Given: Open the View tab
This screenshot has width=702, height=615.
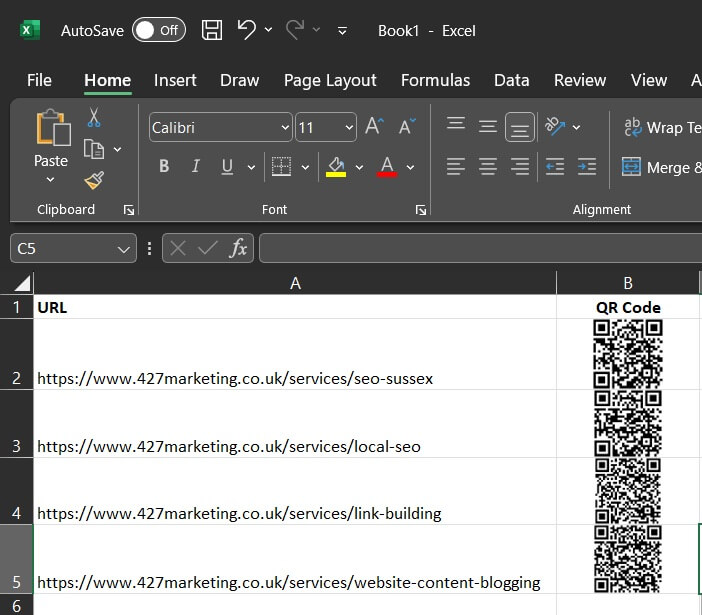Looking at the screenshot, I should pyautogui.click(x=649, y=80).
